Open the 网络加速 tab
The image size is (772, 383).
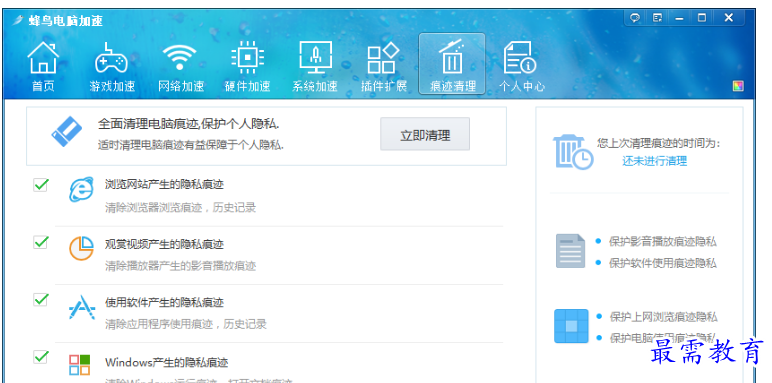point(180,67)
